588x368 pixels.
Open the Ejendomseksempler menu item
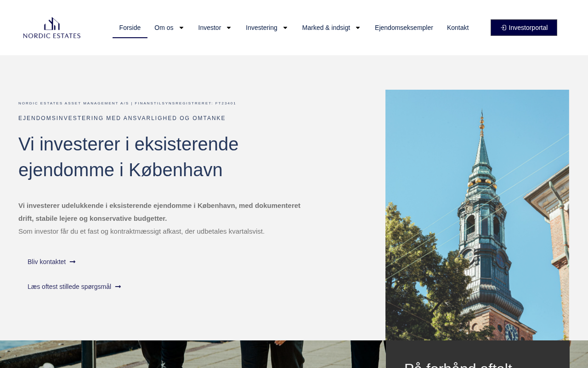[404, 28]
